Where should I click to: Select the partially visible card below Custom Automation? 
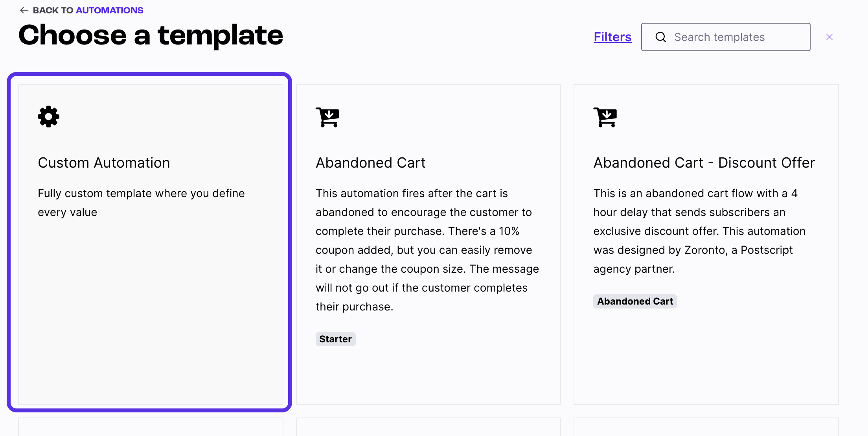click(151, 427)
